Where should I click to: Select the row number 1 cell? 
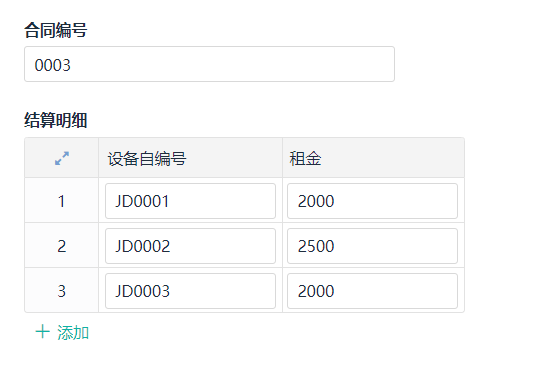(62, 201)
